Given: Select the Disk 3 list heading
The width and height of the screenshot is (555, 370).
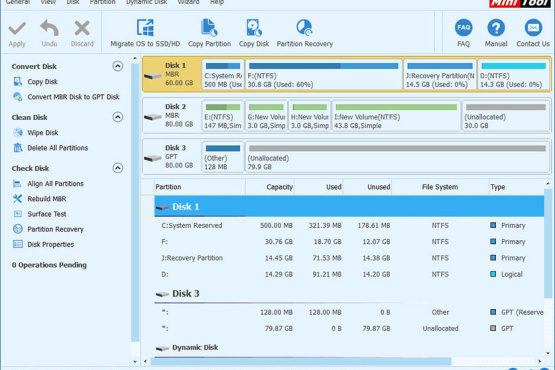Looking at the screenshot, I should [x=349, y=294].
